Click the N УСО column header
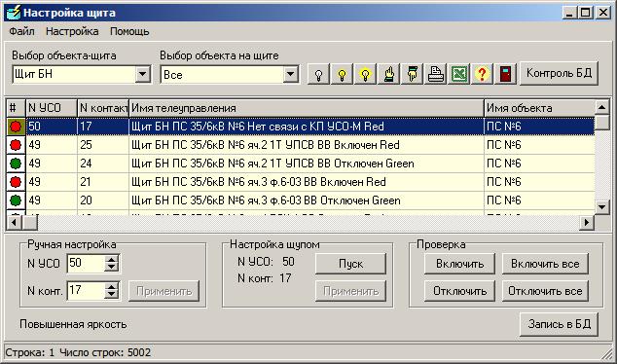The width and height of the screenshot is (617, 364). click(x=52, y=108)
